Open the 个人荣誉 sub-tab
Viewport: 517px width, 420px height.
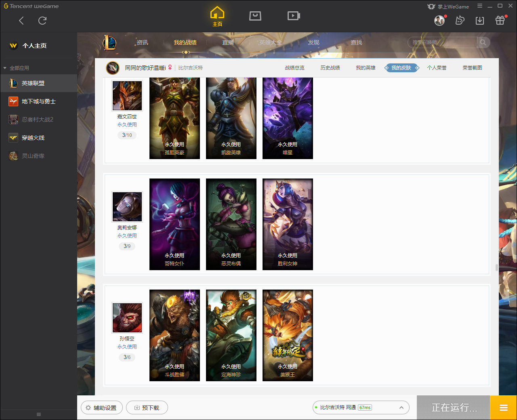(437, 68)
